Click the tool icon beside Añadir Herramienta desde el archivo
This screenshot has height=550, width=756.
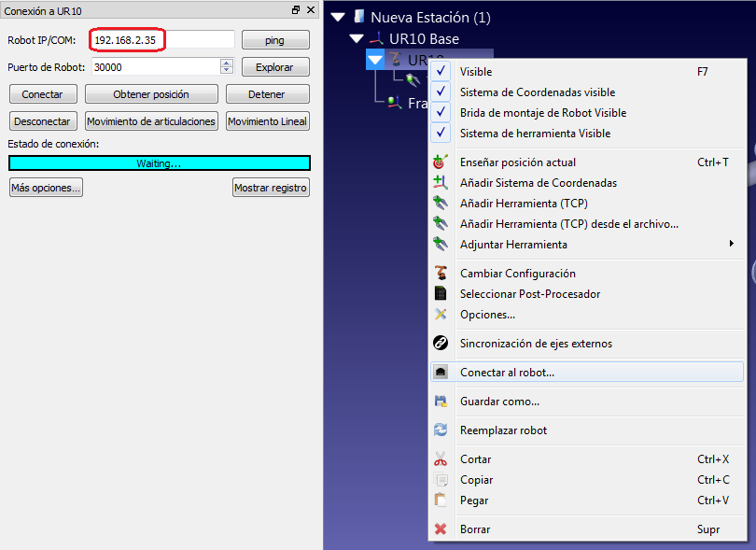coord(441,224)
